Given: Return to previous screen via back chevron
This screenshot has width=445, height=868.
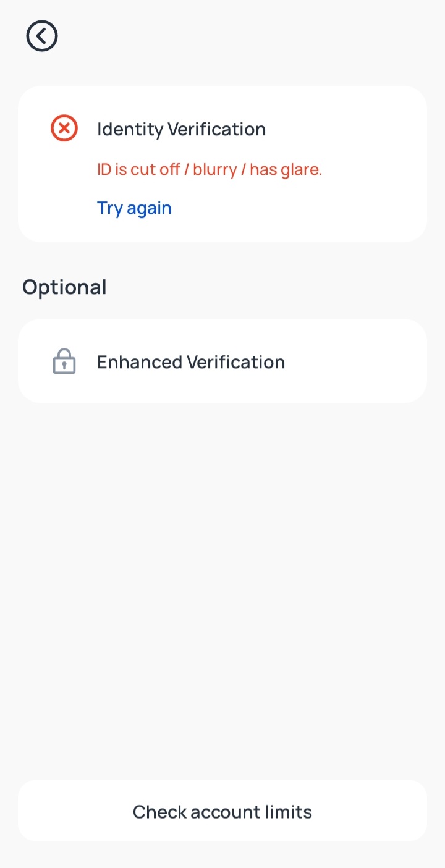Looking at the screenshot, I should pyautogui.click(x=42, y=36).
